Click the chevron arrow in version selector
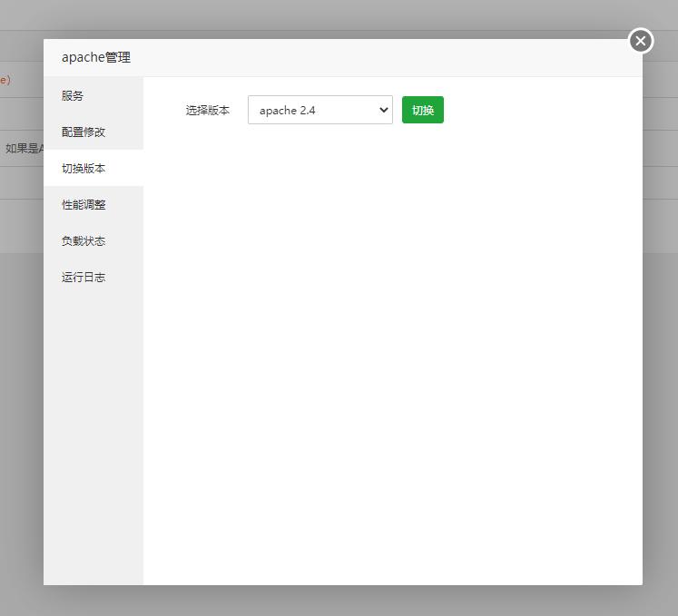The image size is (678, 616). [x=383, y=110]
